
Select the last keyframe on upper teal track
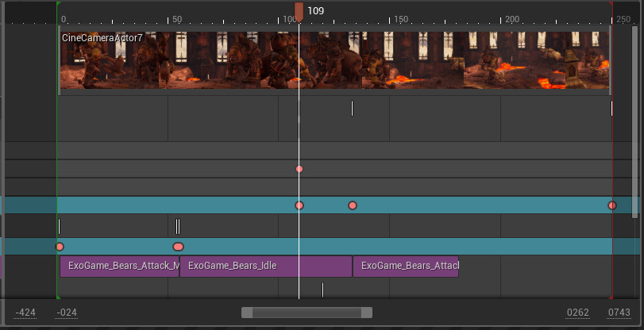[611, 205]
